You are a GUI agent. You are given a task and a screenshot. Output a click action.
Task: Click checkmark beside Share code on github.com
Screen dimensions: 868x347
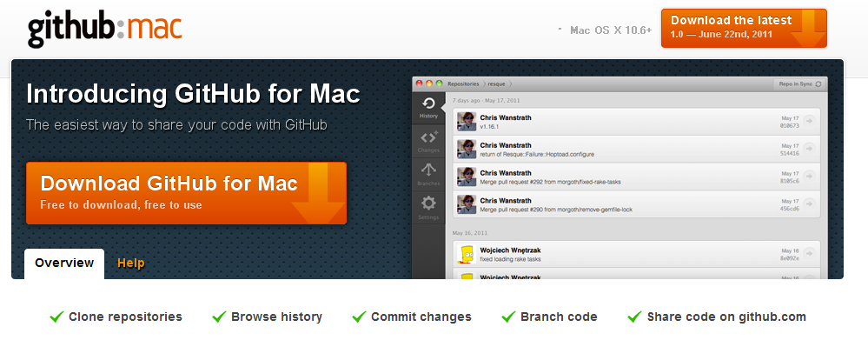pos(634,317)
